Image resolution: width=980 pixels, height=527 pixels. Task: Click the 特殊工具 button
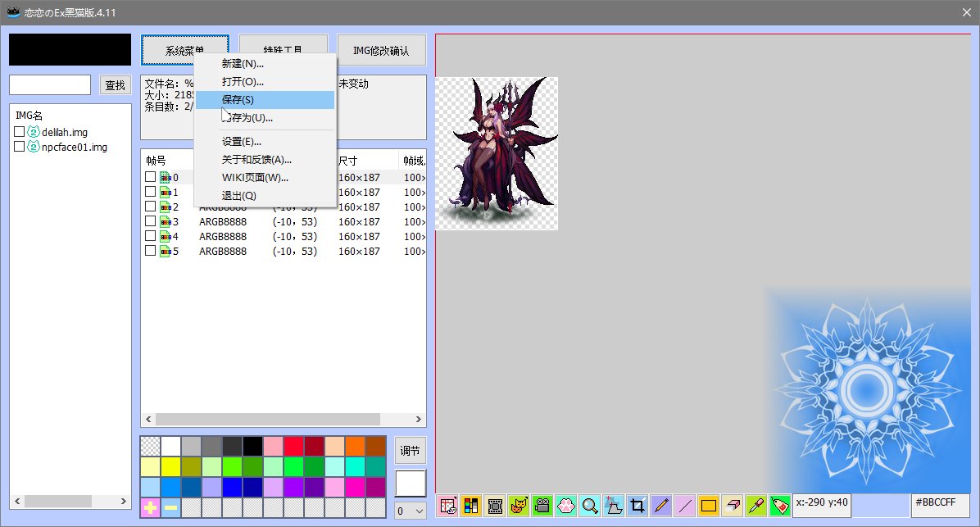click(x=284, y=50)
